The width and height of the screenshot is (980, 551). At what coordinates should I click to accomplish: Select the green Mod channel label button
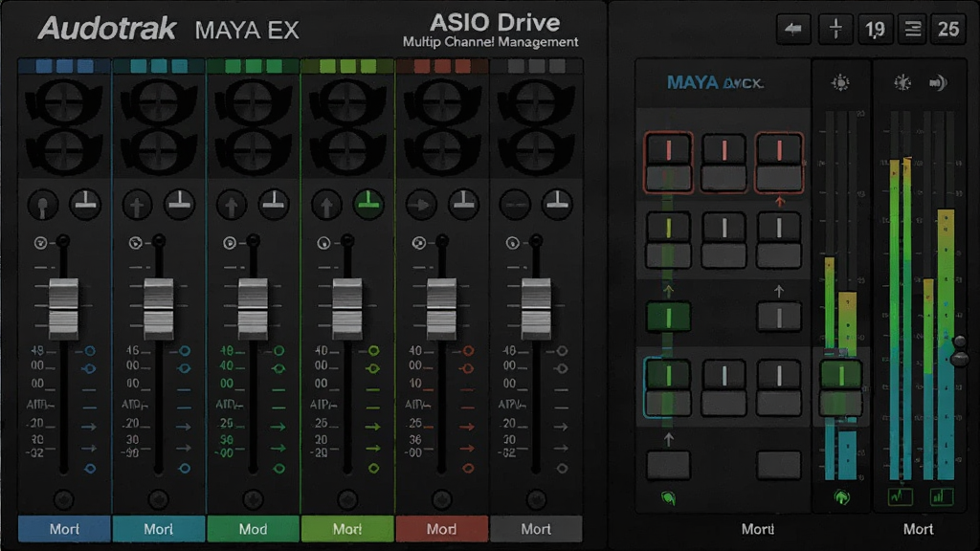coord(253,529)
